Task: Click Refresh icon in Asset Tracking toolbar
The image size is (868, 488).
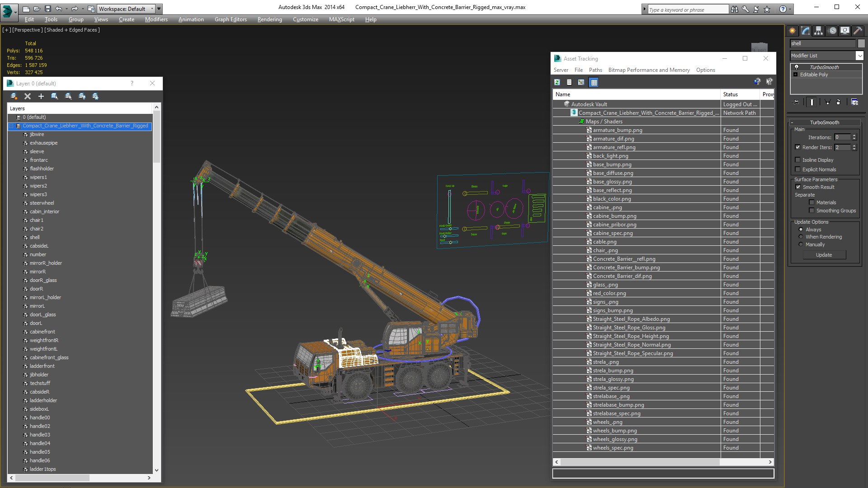Action: [x=557, y=82]
